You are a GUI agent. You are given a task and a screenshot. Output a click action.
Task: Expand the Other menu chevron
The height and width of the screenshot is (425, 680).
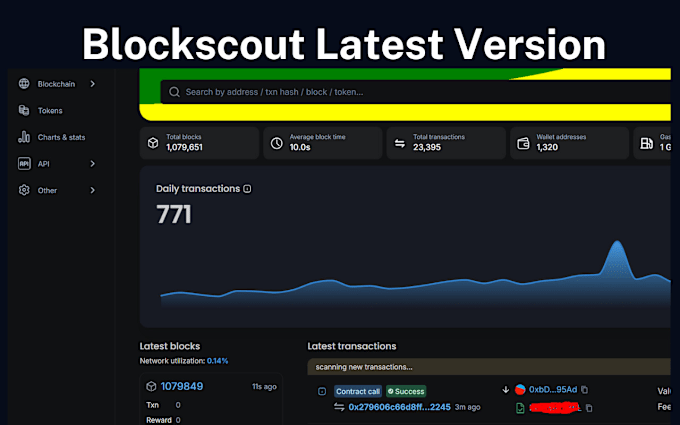(92, 190)
